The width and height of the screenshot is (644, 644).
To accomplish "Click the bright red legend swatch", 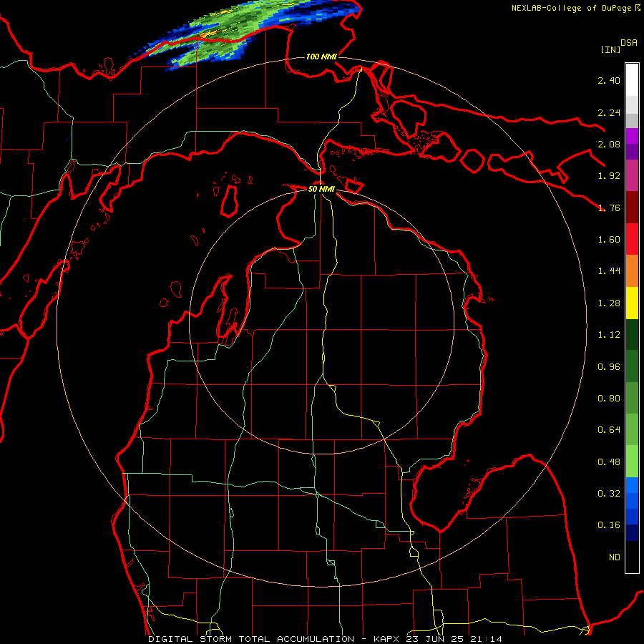I will (632, 239).
